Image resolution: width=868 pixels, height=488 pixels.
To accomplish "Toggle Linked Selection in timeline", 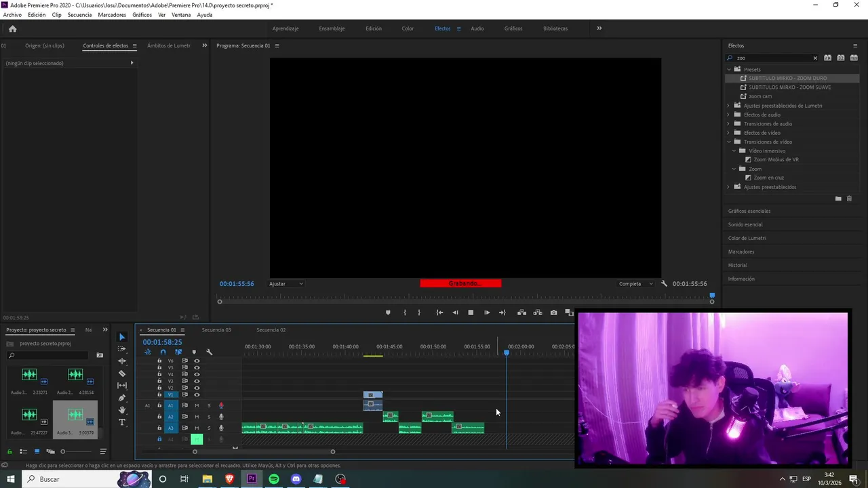I will point(178,352).
